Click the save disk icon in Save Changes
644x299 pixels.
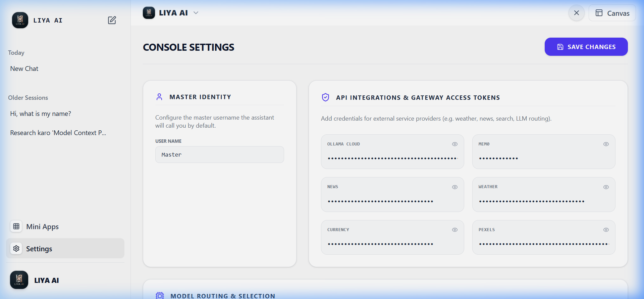tap(560, 47)
